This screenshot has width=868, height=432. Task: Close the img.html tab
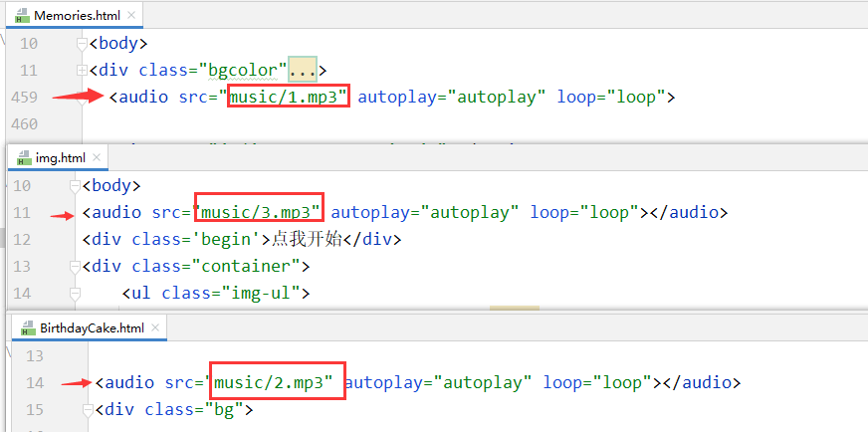click(97, 158)
